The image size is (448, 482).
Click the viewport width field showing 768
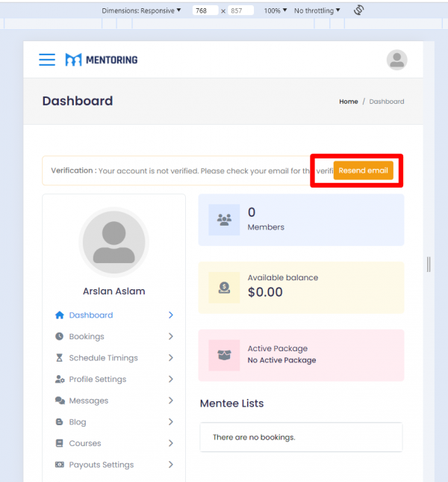point(205,11)
